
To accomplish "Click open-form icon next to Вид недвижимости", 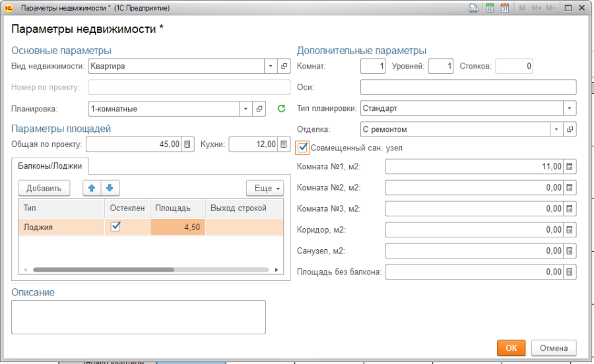I will coord(284,67).
